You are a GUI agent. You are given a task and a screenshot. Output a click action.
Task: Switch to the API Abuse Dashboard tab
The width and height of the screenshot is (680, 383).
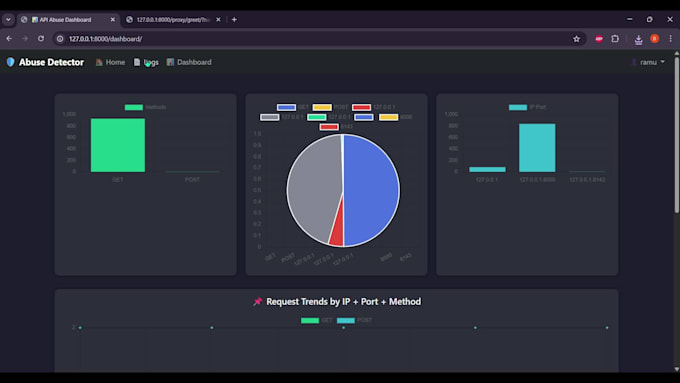[69, 20]
